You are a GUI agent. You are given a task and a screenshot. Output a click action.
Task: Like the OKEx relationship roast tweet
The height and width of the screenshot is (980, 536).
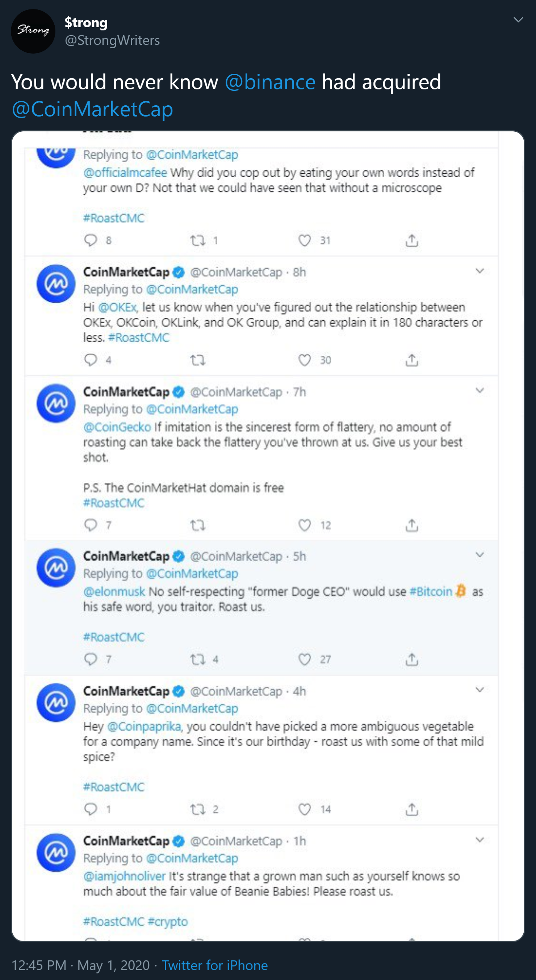coord(304,359)
